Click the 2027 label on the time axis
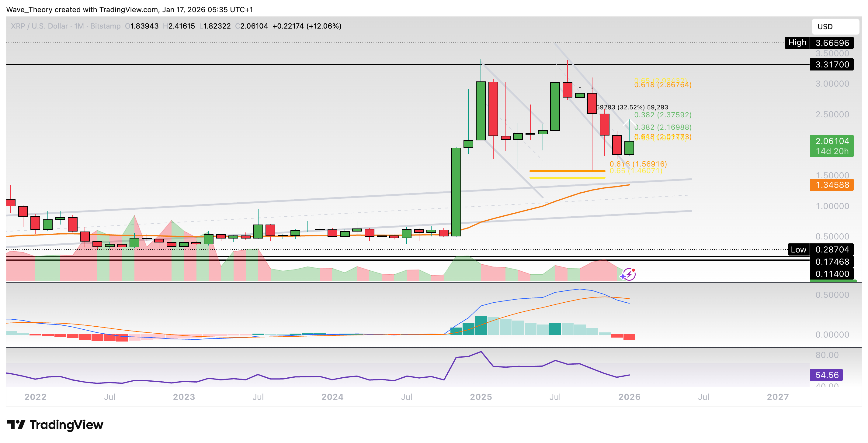Image resolution: width=868 pixels, height=443 pixels. pyautogui.click(x=778, y=397)
